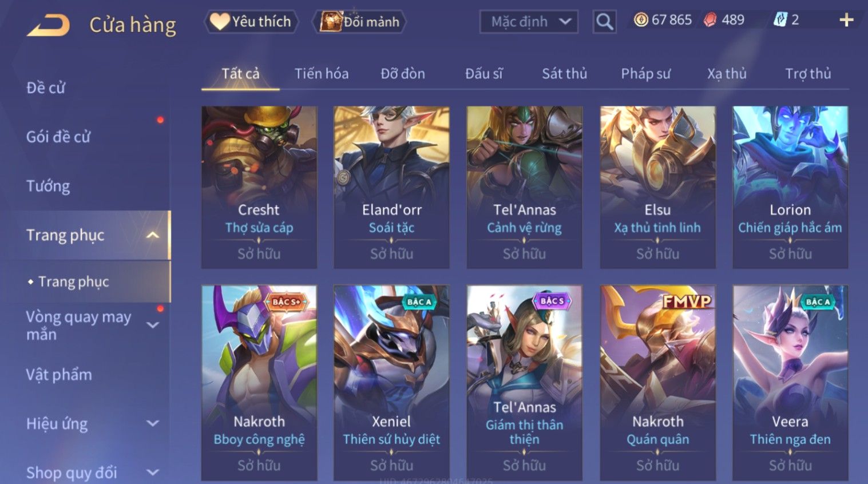Select the Cresht Thợ sửa cáp skin
The width and height of the screenshot is (868, 484).
coord(259,187)
